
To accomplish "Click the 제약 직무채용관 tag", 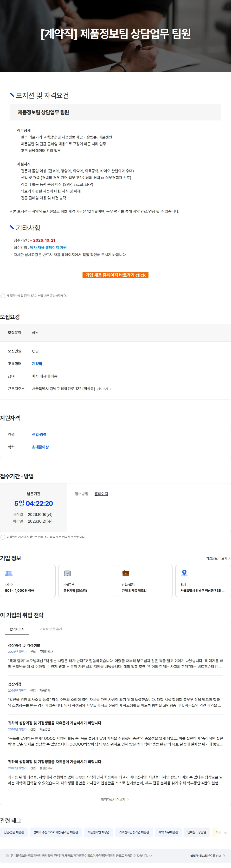I will [x=168, y=832].
